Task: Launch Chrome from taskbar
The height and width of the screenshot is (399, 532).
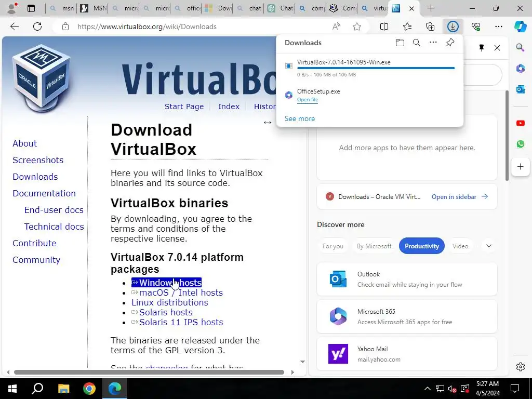Action: [89, 389]
